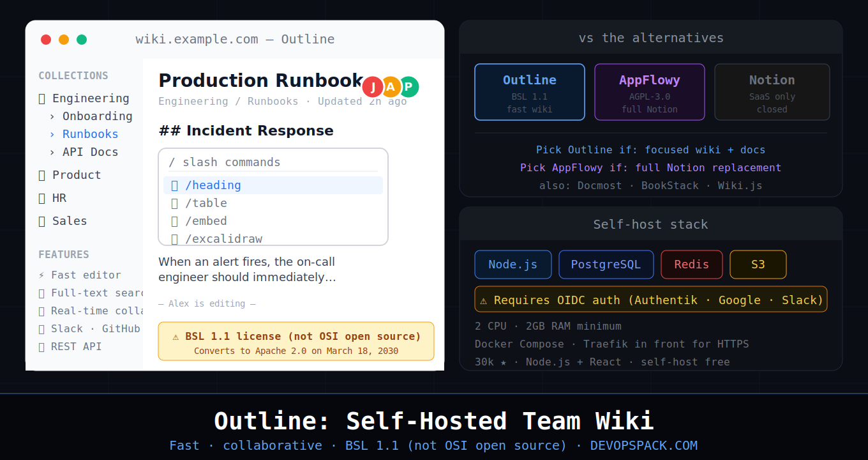Click the icon beside the Real-time collab feature
The image size is (868, 460).
click(x=41, y=311)
